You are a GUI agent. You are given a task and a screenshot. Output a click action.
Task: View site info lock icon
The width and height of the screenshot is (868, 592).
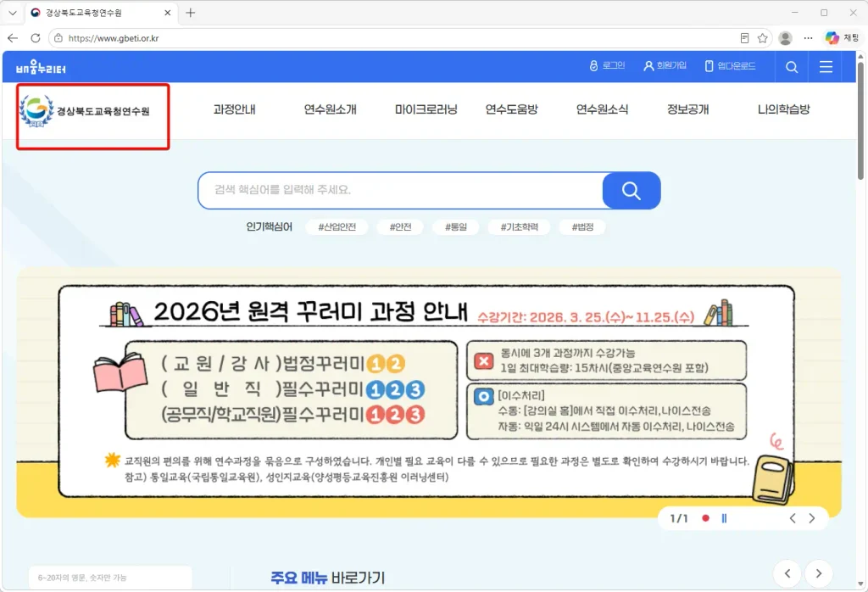tap(58, 38)
